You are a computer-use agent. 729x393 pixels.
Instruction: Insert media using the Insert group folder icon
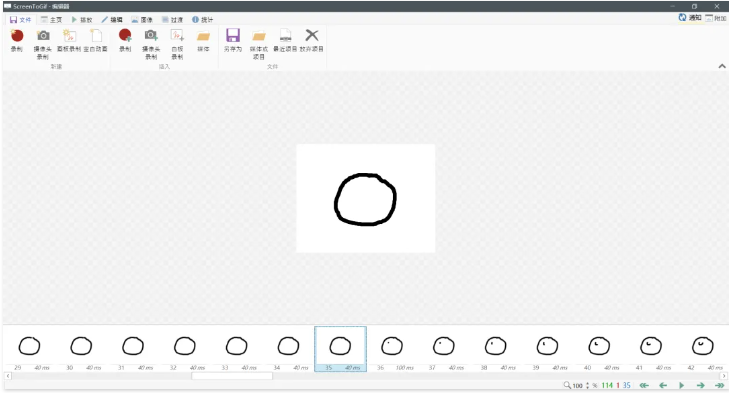203,41
